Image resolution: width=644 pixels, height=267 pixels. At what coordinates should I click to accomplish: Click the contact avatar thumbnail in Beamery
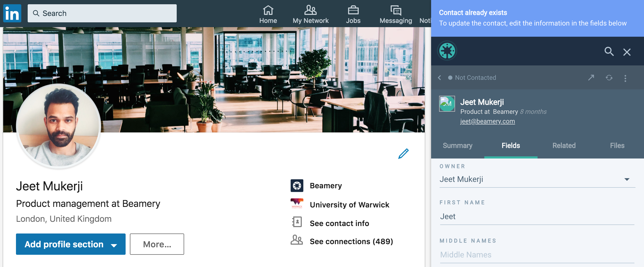[x=447, y=104]
